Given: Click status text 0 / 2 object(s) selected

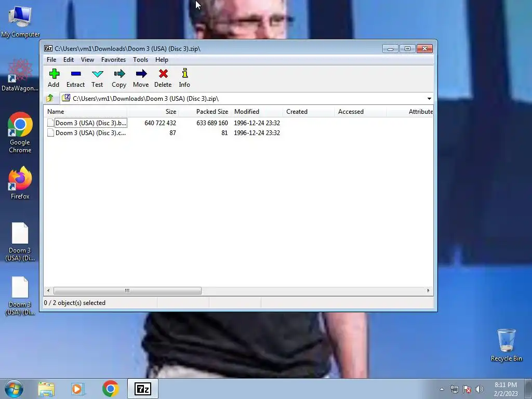Looking at the screenshot, I should point(75,303).
